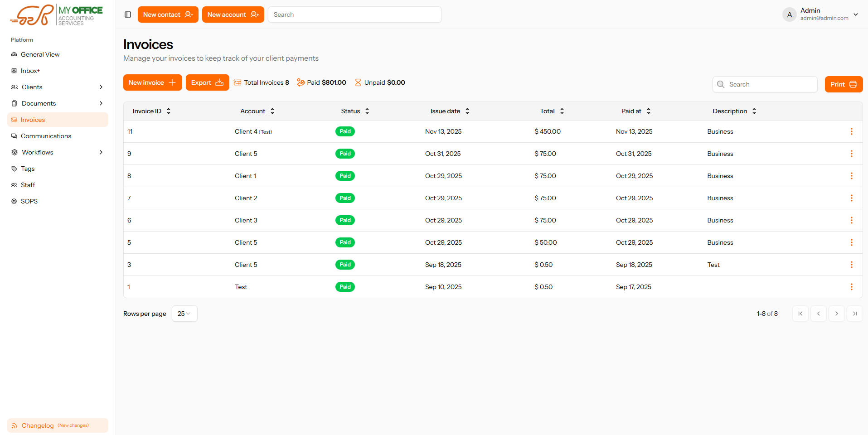The image size is (868, 435).
Task: Sort table by Account column
Action: 257,111
